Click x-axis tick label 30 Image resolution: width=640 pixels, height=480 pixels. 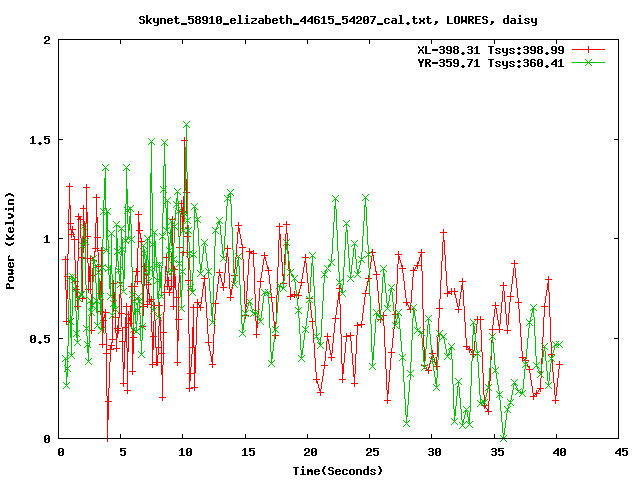coord(434,452)
